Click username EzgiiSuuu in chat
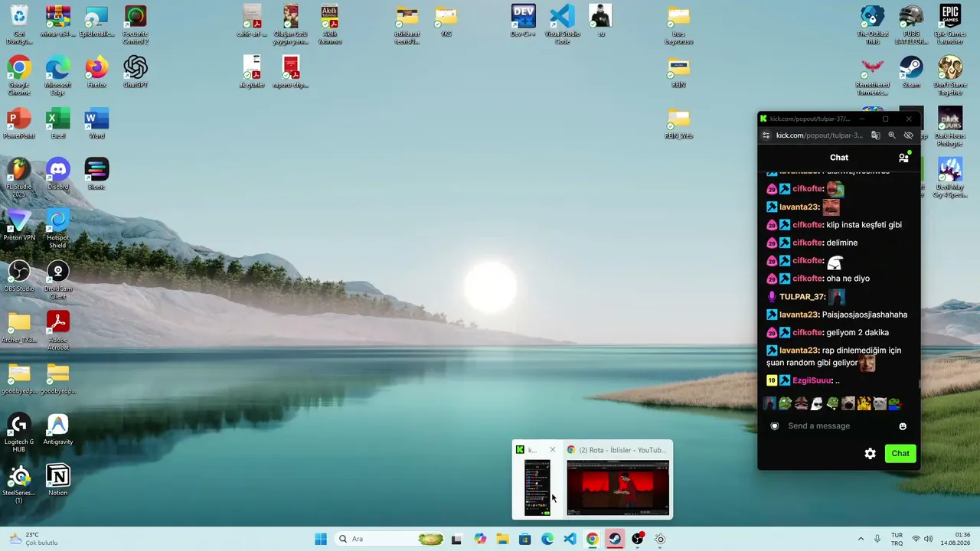This screenshot has height=551, width=980. coord(812,380)
